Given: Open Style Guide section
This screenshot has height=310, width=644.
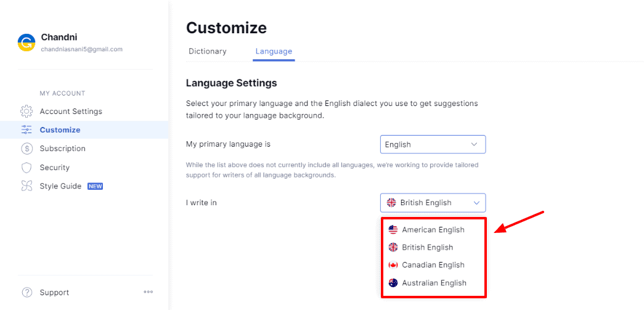Looking at the screenshot, I should pyautogui.click(x=60, y=186).
